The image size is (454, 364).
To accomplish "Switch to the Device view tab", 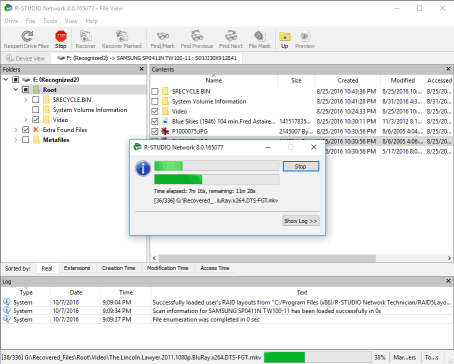I will point(26,58).
